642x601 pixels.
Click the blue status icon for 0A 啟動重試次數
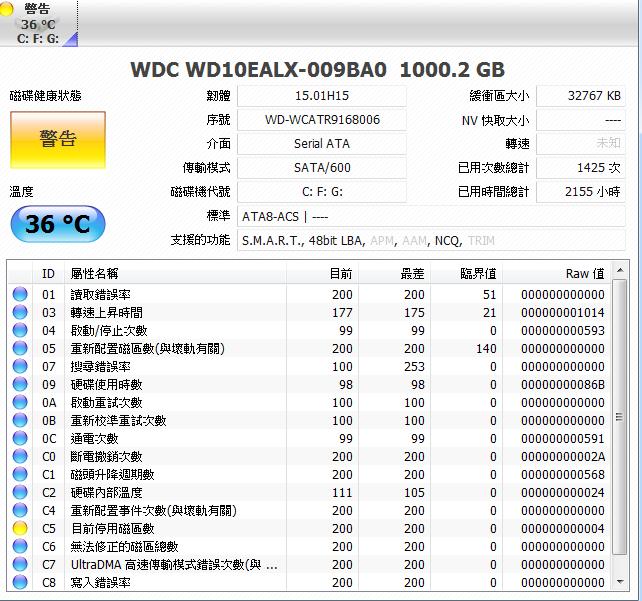[x=20, y=402]
